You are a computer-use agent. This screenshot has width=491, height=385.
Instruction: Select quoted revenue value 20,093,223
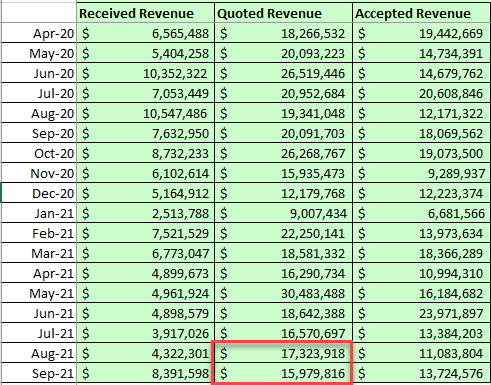(283, 53)
